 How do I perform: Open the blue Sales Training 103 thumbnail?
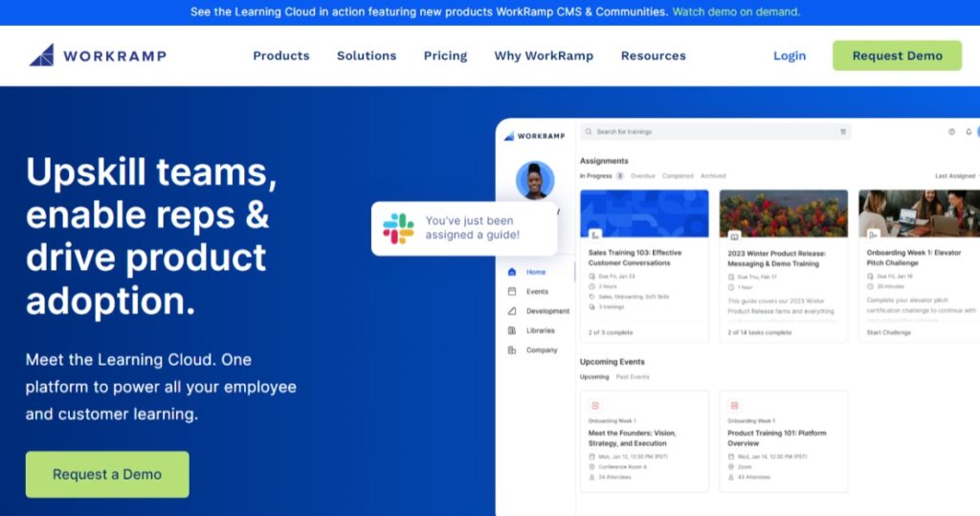click(x=644, y=213)
